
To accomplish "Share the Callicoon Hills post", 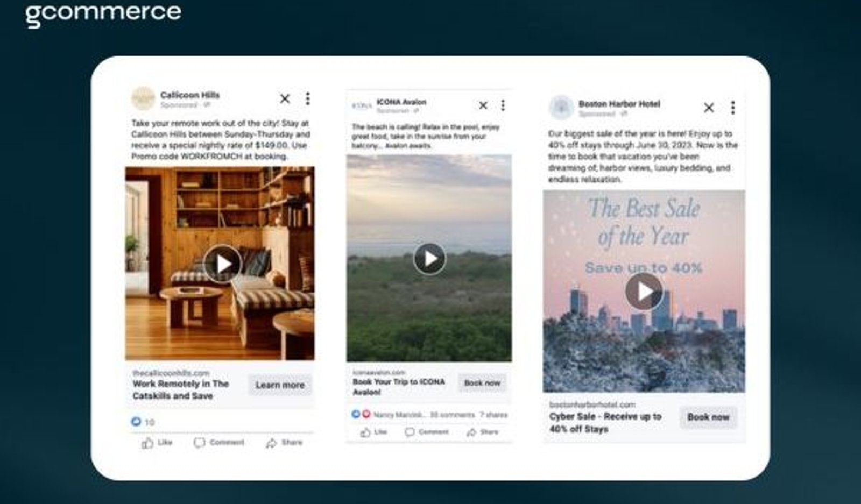I will coord(284,443).
